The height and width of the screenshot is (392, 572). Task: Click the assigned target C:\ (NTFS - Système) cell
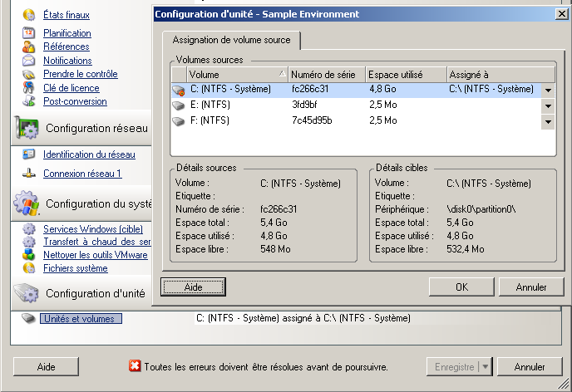(491, 89)
